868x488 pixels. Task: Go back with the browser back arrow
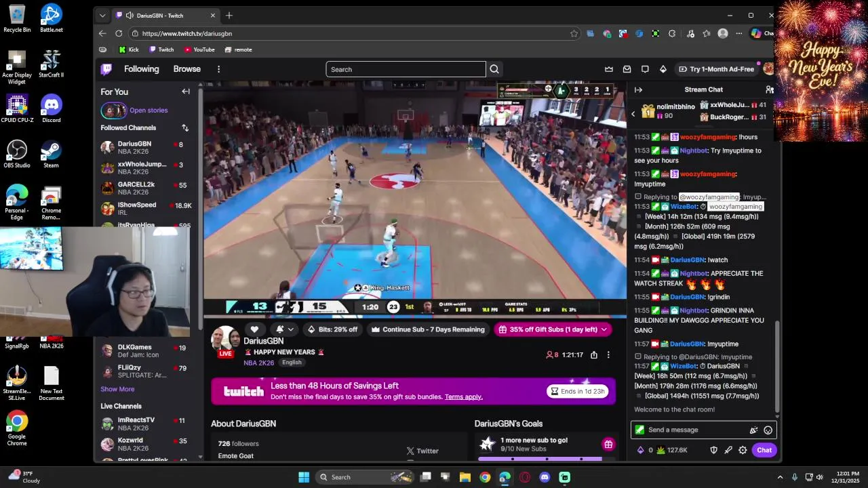[102, 33]
